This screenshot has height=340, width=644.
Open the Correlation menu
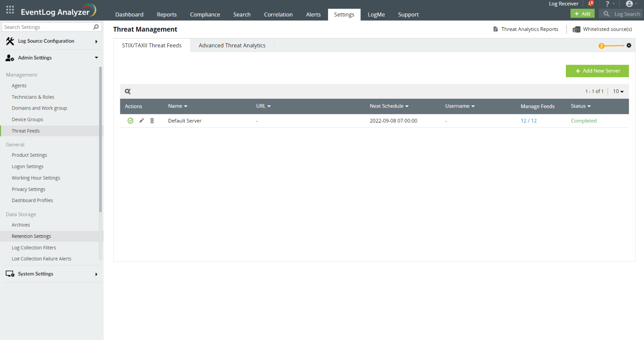(x=278, y=14)
